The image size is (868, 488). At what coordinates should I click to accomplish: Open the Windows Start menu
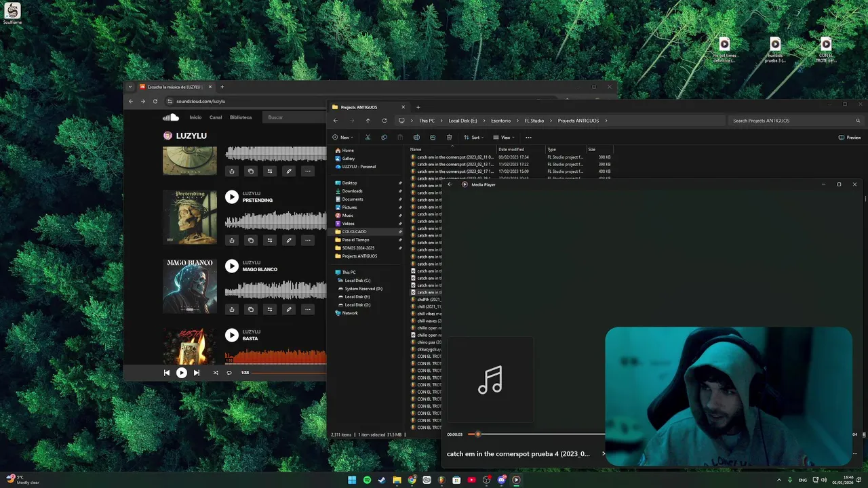[352, 480]
